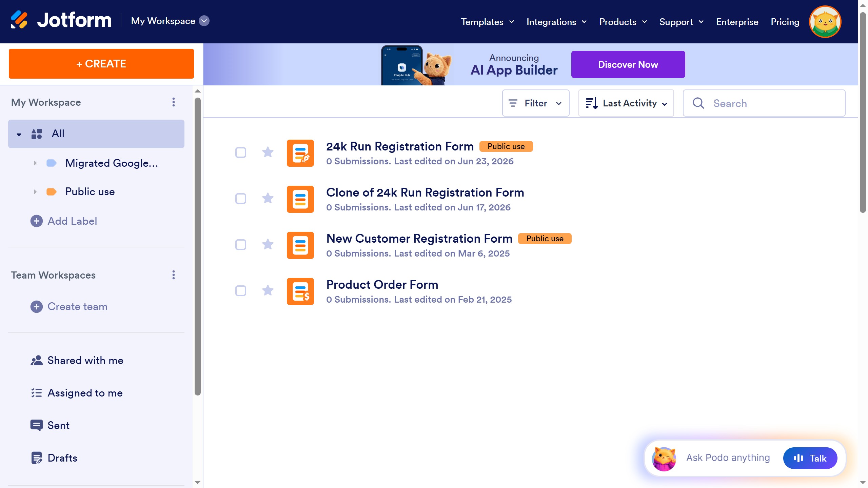The height and width of the screenshot is (488, 868).
Task: Click the Product Order Form icon
Action: point(300,291)
